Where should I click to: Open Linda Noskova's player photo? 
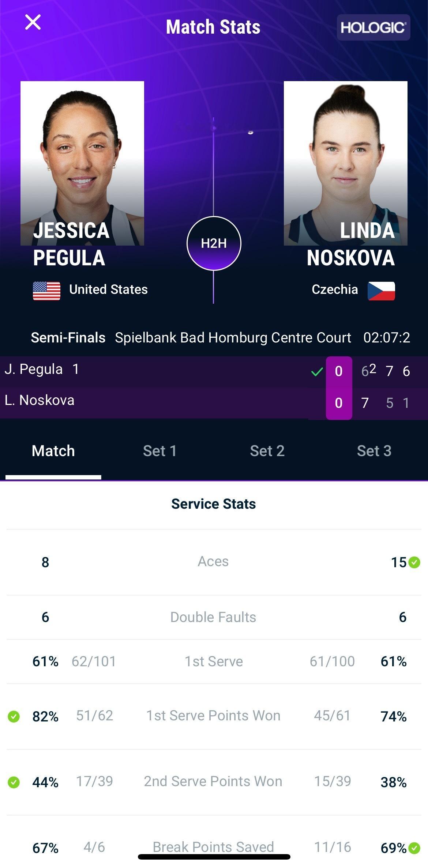pos(346,163)
